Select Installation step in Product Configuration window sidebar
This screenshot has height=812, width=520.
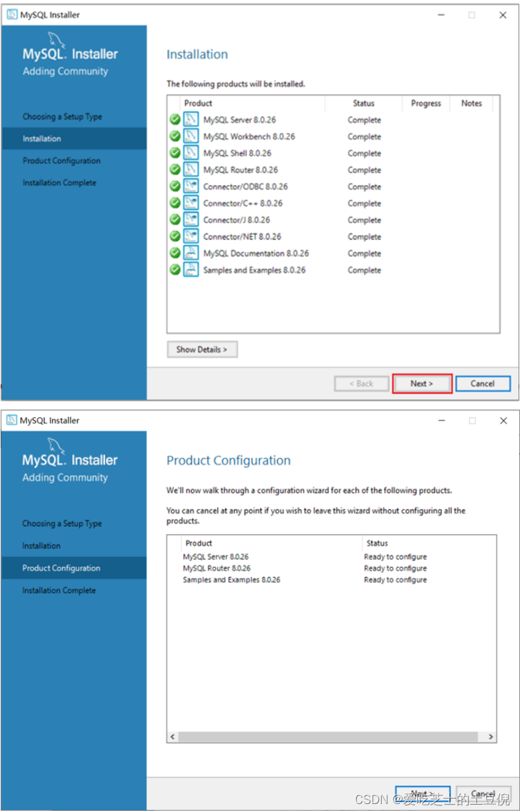41,546
